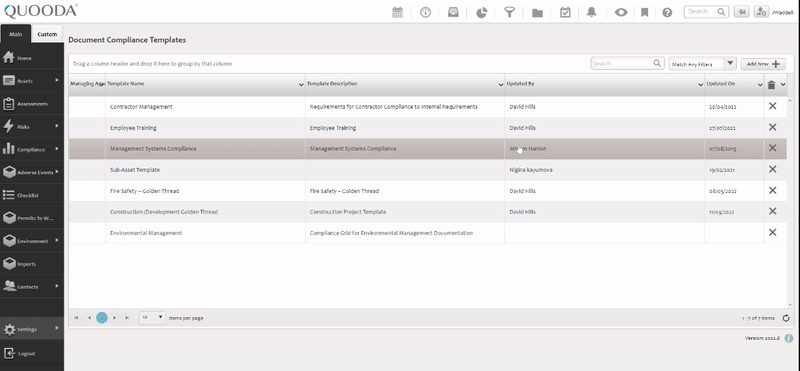Switch to the Custom tab
800x371 pixels.
click(47, 34)
